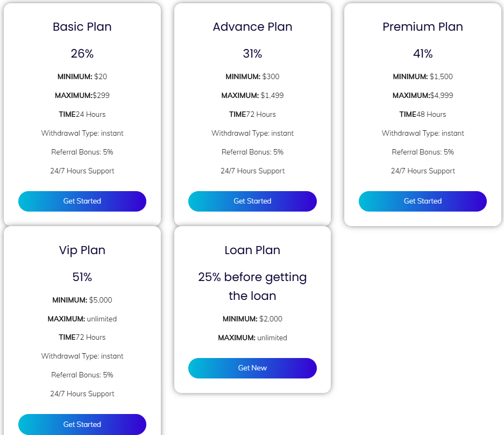Click the 41% Premium rate
The image size is (504, 435).
tap(423, 53)
